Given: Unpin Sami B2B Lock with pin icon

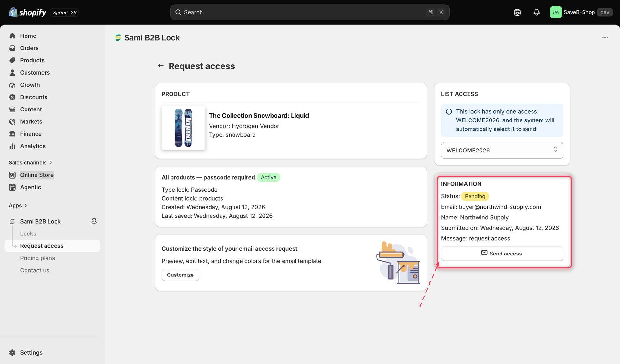Looking at the screenshot, I should point(94,222).
